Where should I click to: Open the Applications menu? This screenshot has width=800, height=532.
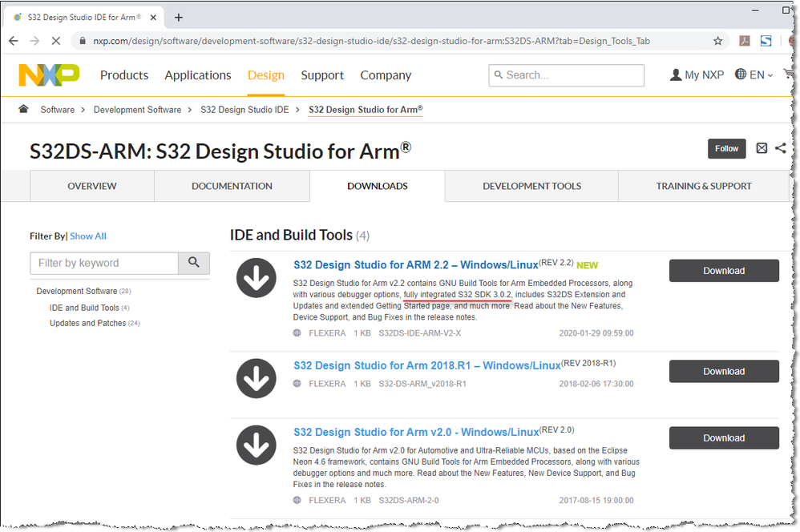(x=197, y=75)
